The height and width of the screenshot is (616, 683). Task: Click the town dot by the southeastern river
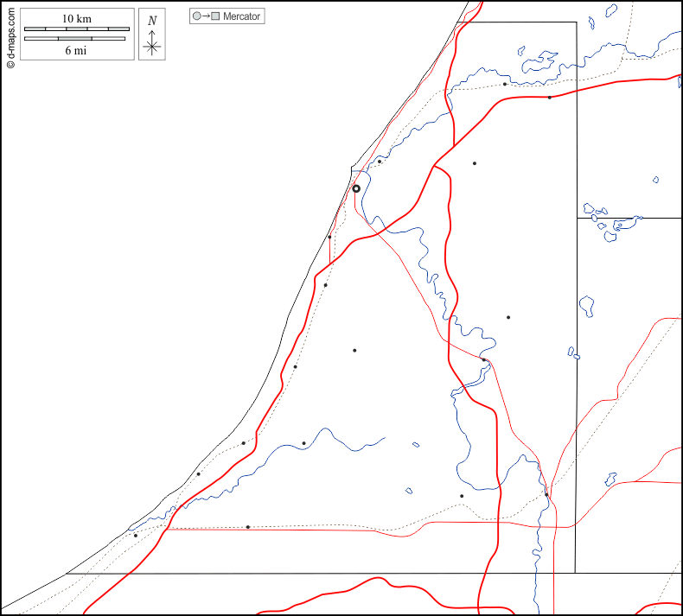coord(546,495)
